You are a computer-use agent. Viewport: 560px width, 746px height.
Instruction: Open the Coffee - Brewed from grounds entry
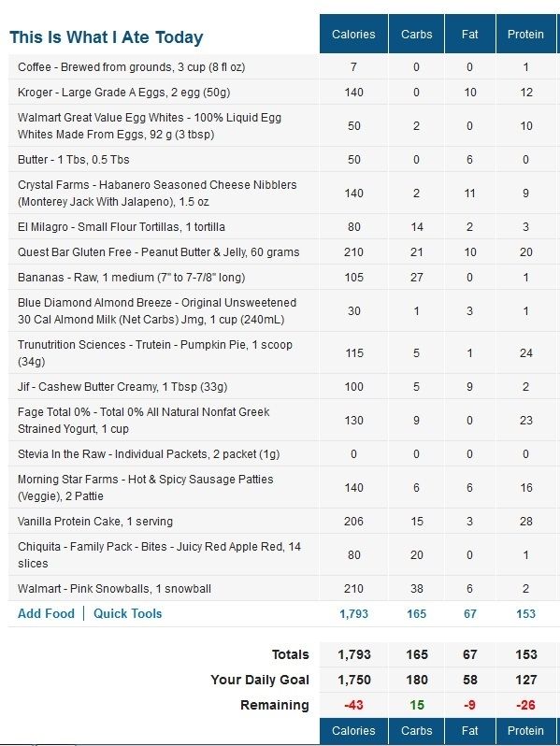click(131, 67)
